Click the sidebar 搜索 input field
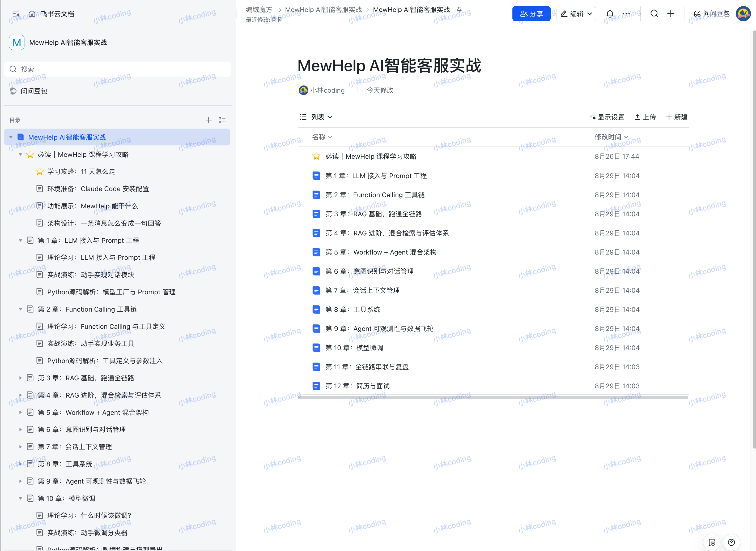756x551 pixels. coord(117,69)
